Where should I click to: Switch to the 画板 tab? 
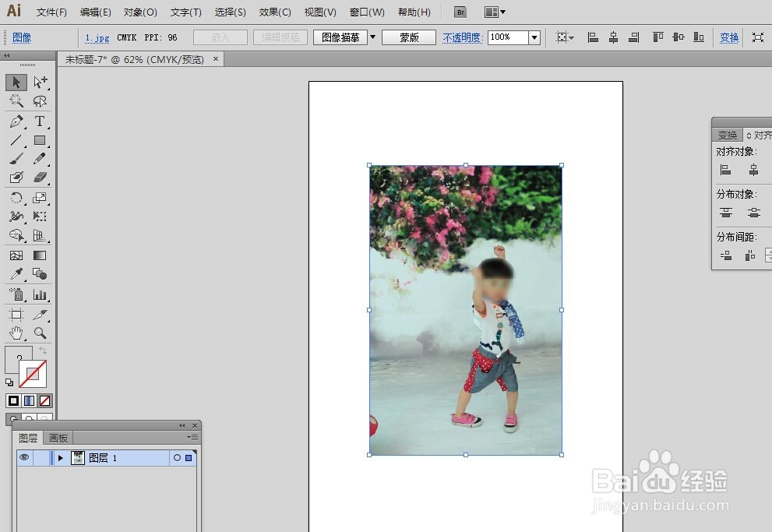[58, 438]
